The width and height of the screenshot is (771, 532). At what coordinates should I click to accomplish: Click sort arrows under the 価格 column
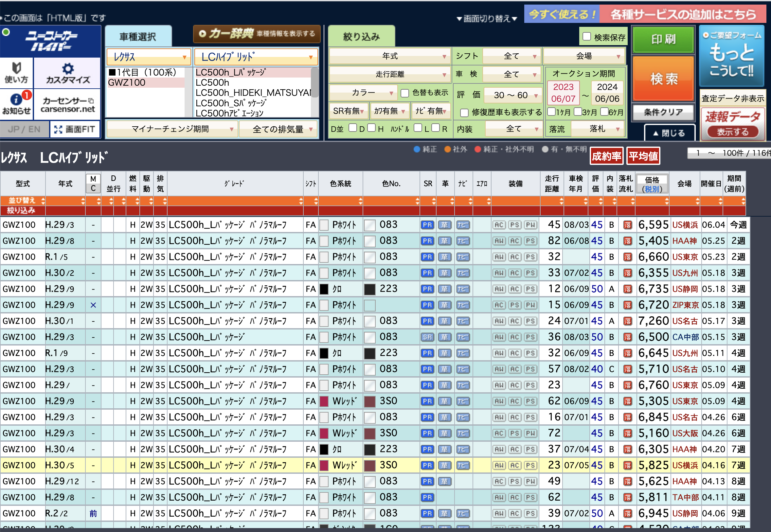point(666,201)
